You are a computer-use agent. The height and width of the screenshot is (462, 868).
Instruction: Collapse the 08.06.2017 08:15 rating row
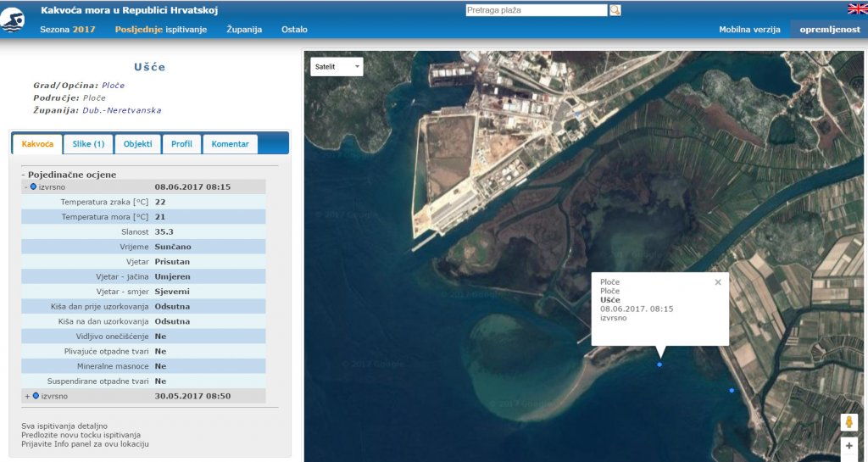(25, 186)
